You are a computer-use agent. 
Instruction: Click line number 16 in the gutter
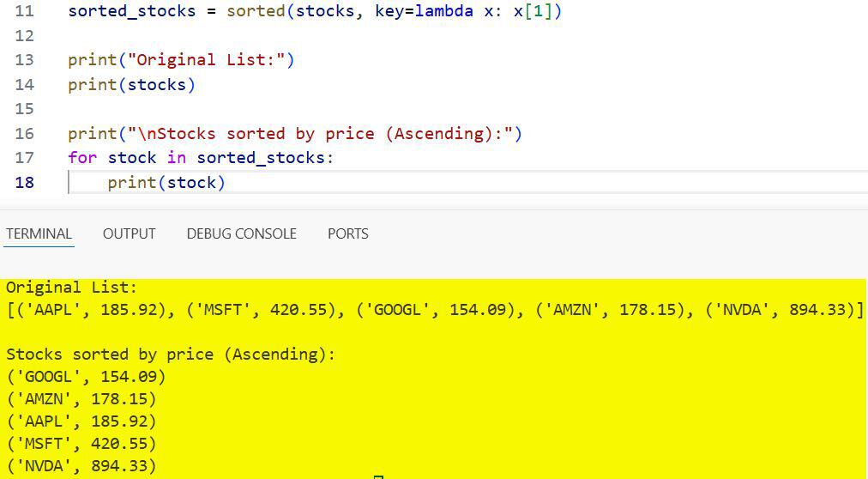click(x=24, y=133)
